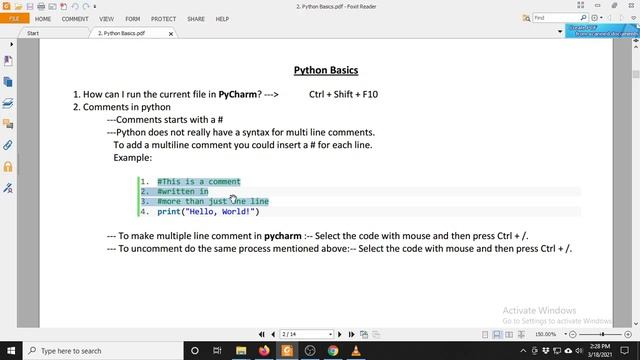Open Google Chrome from the taskbar
The image size is (640, 360).
click(x=333, y=351)
